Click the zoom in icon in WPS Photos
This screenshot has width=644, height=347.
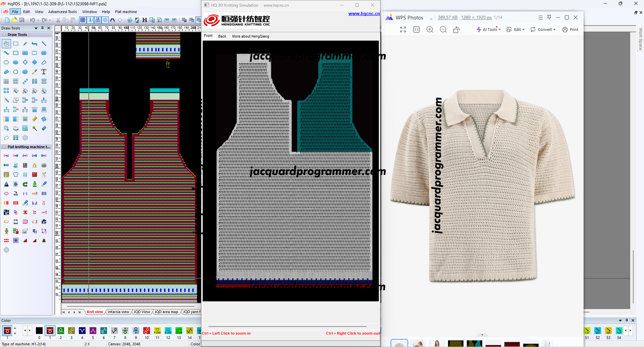(430, 29)
